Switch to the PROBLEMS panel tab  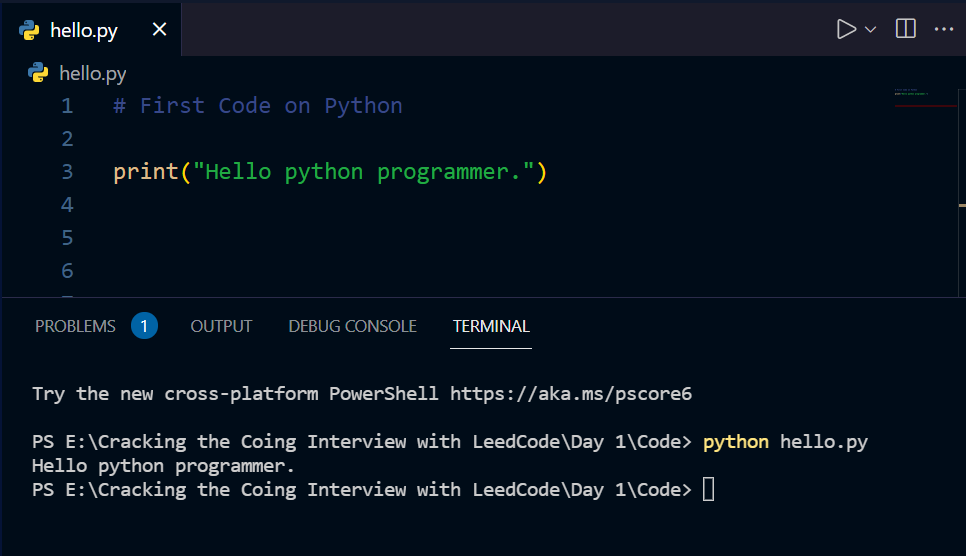coord(75,326)
